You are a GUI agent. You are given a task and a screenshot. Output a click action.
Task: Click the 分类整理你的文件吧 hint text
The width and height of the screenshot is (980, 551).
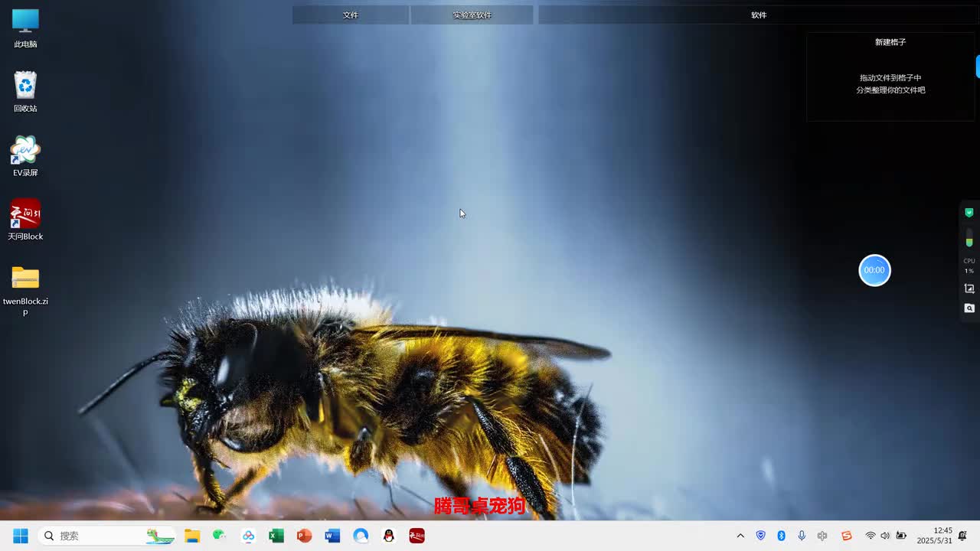coord(890,90)
